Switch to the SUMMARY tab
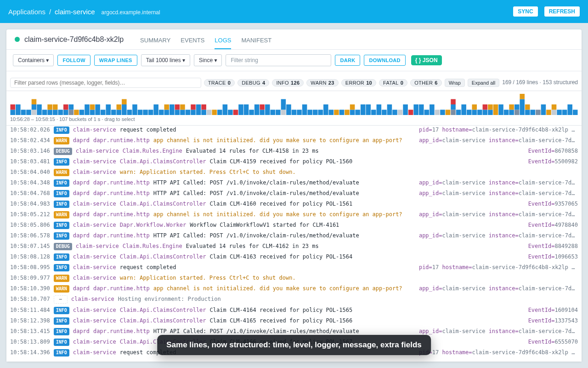588x368 pixels. 155,40
